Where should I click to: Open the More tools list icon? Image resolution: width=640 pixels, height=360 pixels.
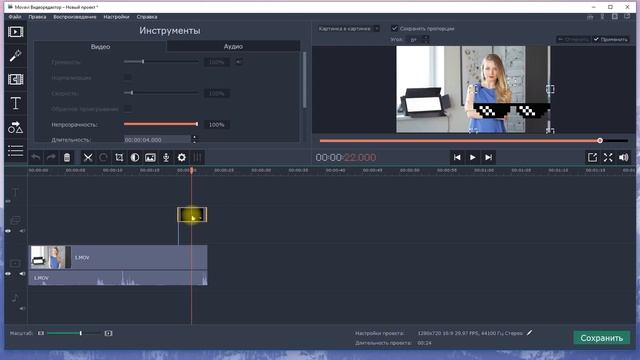[16, 151]
